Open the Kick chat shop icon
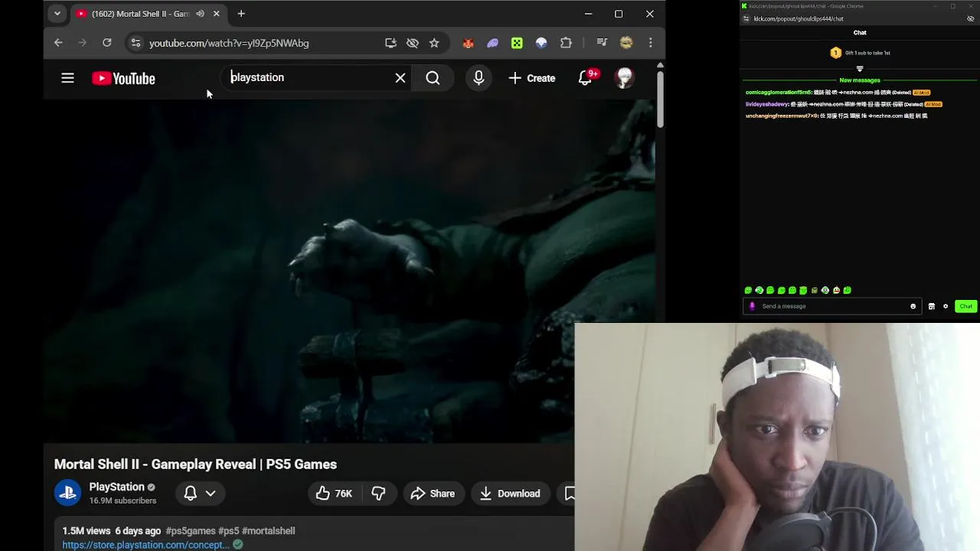The width and height of the screenshot is (980, 551). 931,306
